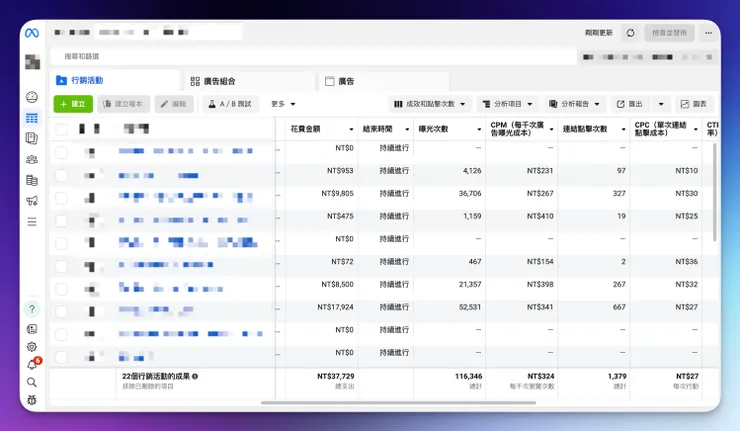Open campaign name link in NT$17,924 row

coord(156,310)
